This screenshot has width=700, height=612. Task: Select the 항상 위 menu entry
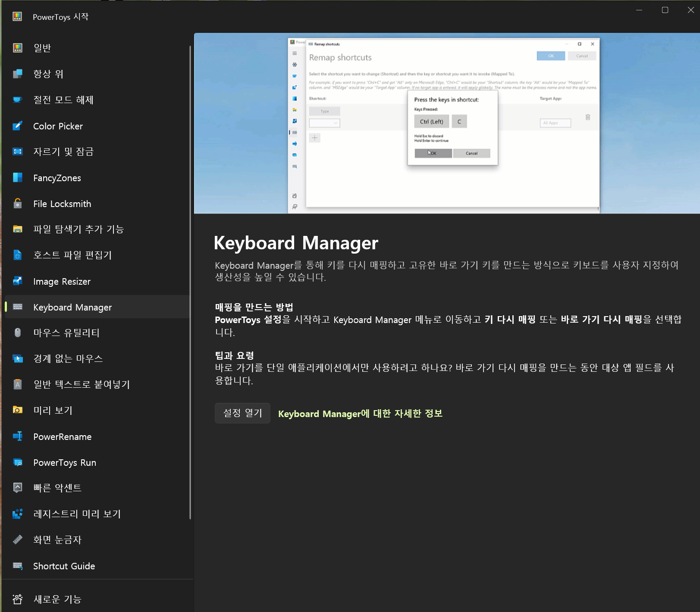[48, 74]
